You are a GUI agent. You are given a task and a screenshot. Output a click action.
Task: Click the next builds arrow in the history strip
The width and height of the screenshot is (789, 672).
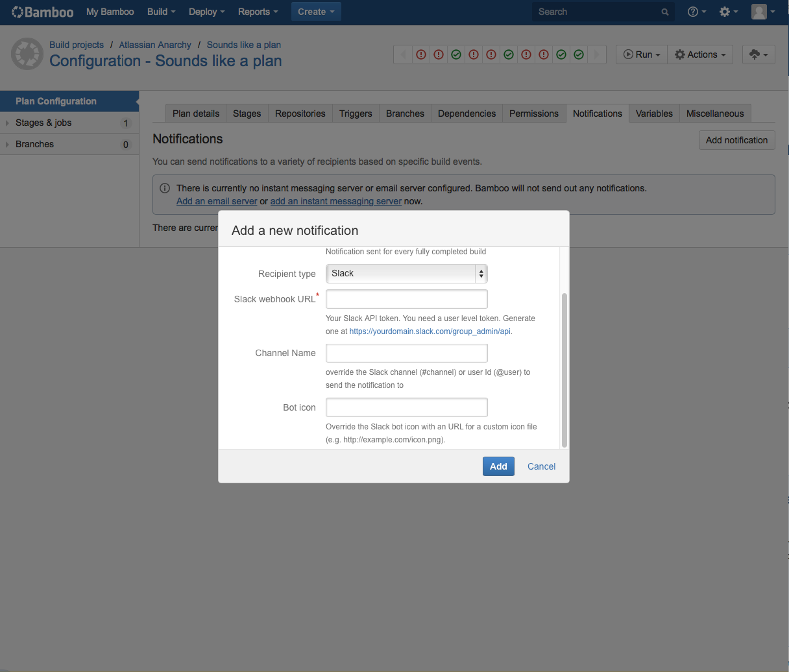click(x=597, y=54)
